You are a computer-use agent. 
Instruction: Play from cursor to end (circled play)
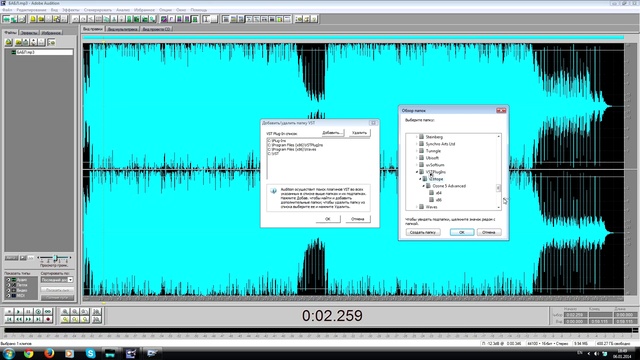coord(38,311)
